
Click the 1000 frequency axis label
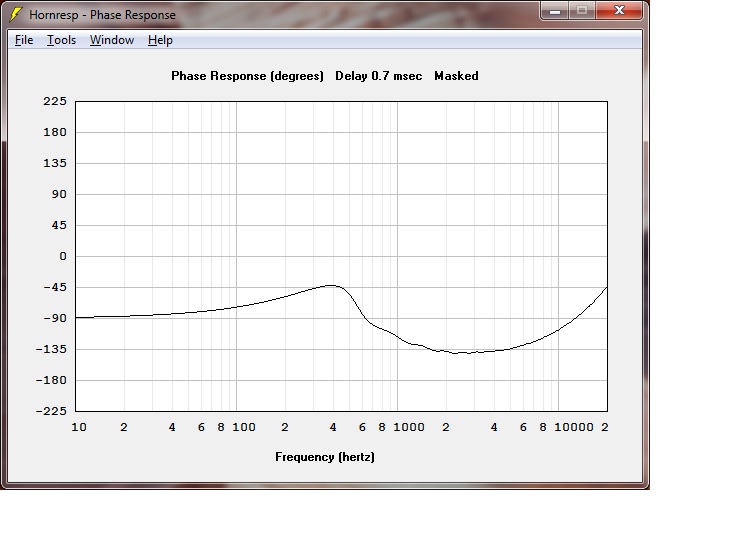pyautogui.click(x=408, y=427)
